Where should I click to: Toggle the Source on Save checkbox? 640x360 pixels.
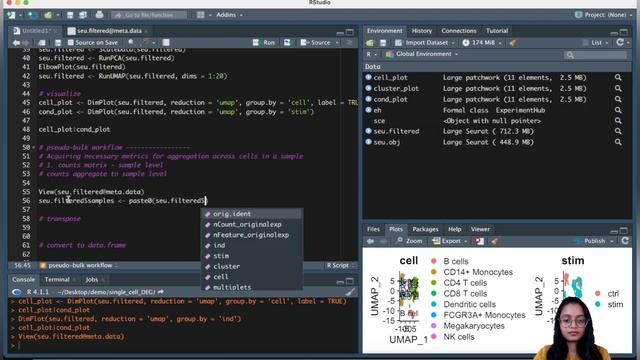pyautogui.click(x=71, y=42)
